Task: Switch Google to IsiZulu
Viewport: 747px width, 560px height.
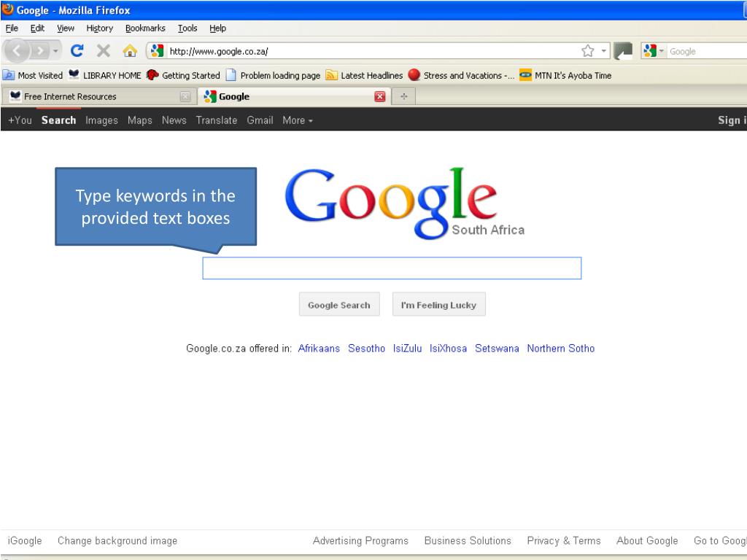Action: click(x=407, y=348)
